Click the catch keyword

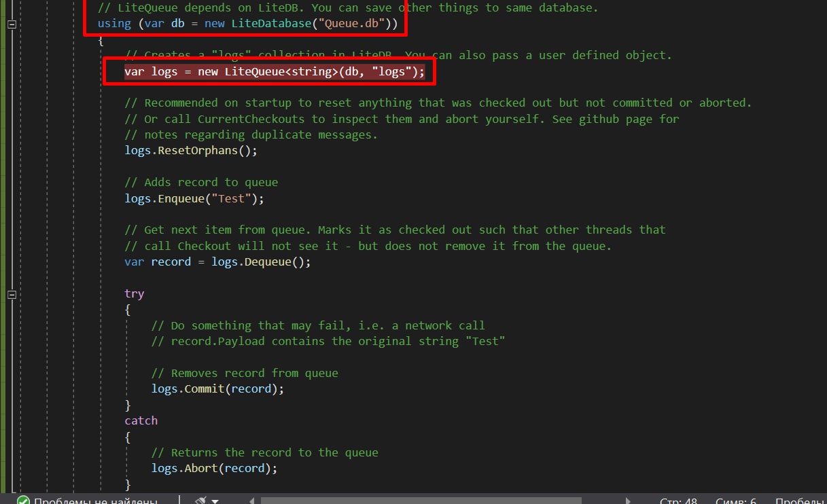(141, 420)
